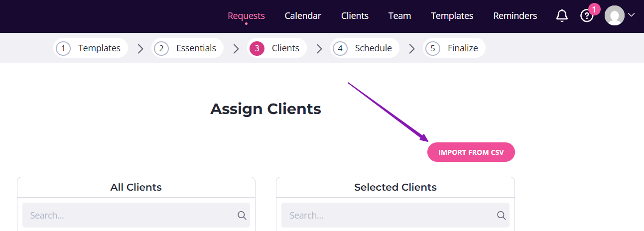
Task: Click the Assign Clients page title
Action: point(265,109)
